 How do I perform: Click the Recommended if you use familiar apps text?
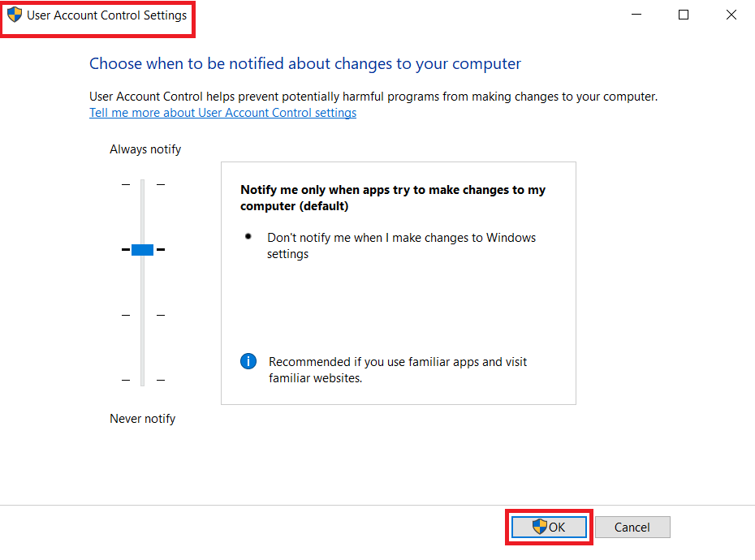(398, 369)
